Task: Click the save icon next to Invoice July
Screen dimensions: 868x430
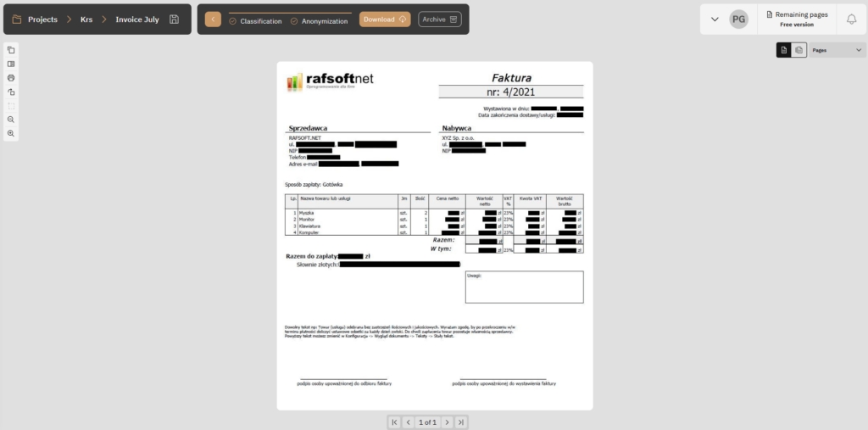Action: [175, 20]
